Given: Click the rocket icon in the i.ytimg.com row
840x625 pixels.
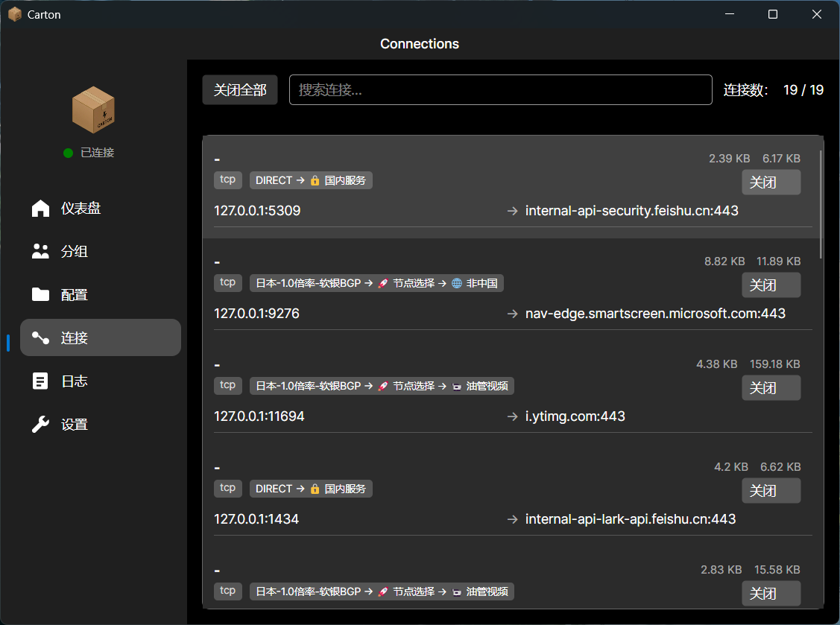Looking at the screenshot, I should coord(382,386).
